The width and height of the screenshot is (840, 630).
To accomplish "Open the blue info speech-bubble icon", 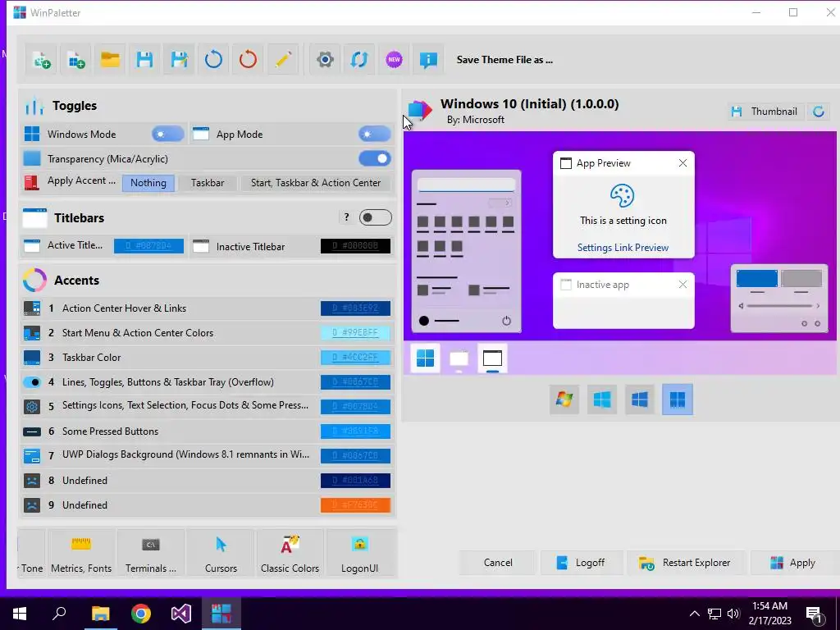I will tap(428, 59).
